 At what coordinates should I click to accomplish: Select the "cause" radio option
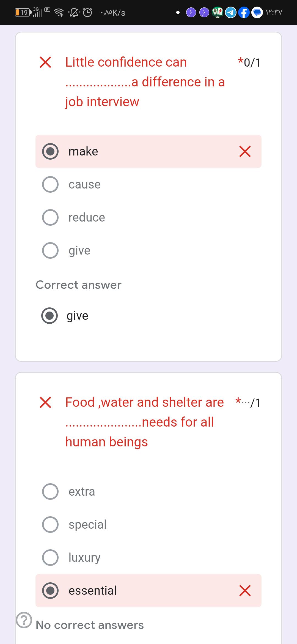[50, 184]
